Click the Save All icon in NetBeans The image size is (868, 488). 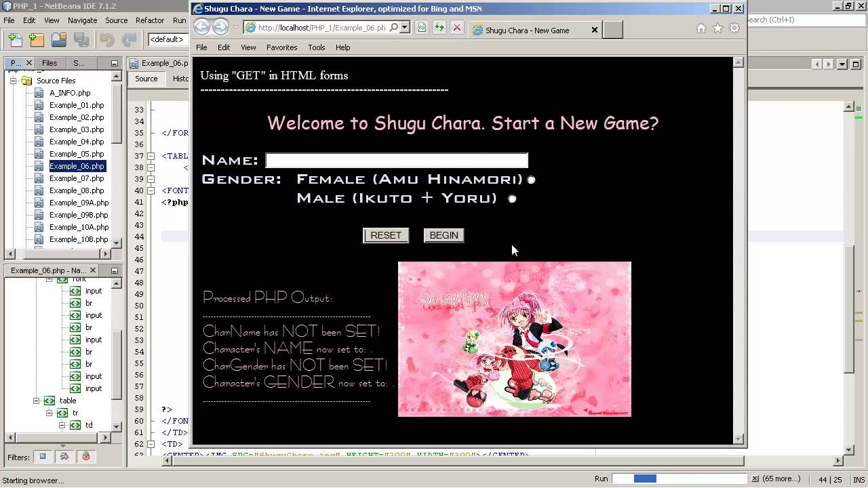click(x=81, y=40)
